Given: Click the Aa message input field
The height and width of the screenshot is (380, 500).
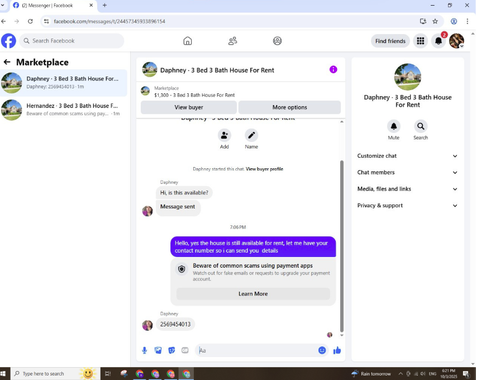Looking at the screenshot, I should (255, 350).
